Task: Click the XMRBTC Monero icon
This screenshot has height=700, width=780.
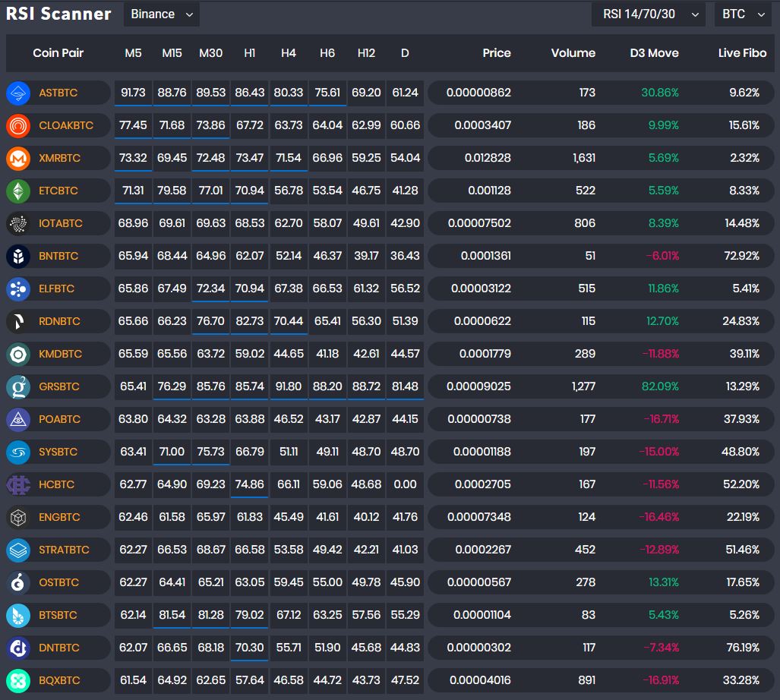Action: (x=18, y=159)
